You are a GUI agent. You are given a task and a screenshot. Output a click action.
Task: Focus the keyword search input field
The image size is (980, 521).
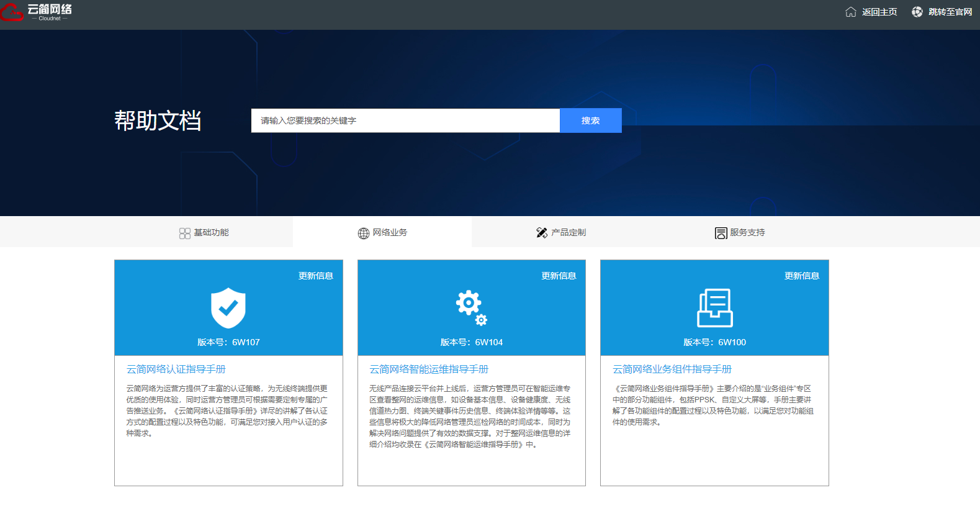click(405, 120)
